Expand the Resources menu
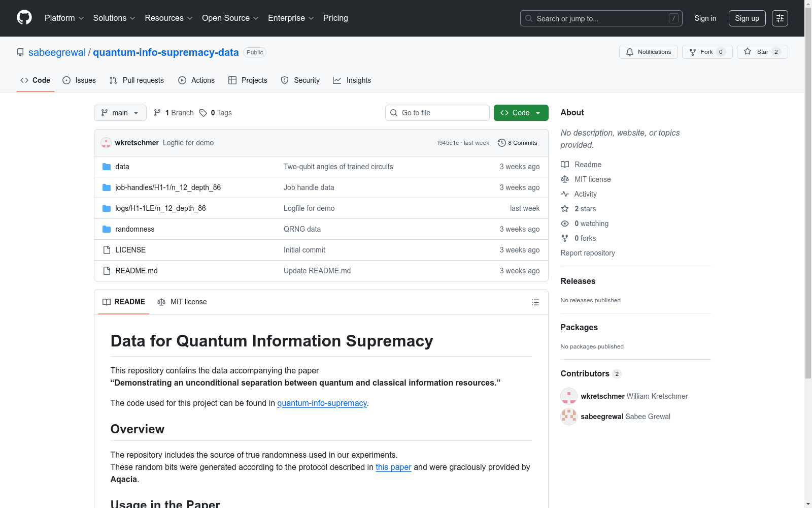 (168, 18)
